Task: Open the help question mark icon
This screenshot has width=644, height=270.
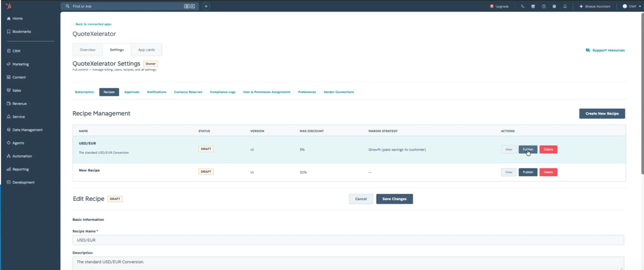Action: point(544,6)
